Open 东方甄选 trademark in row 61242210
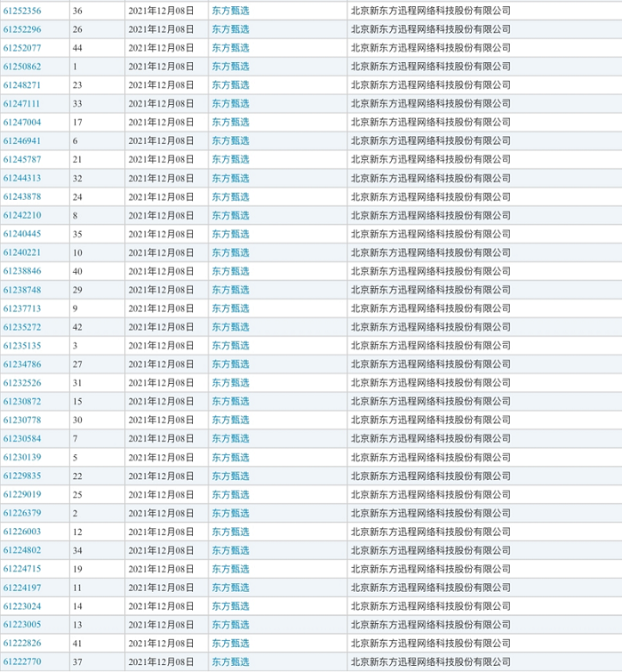Image resolution: width=622 pixels, height=672 pixels. tap(230, 216)
